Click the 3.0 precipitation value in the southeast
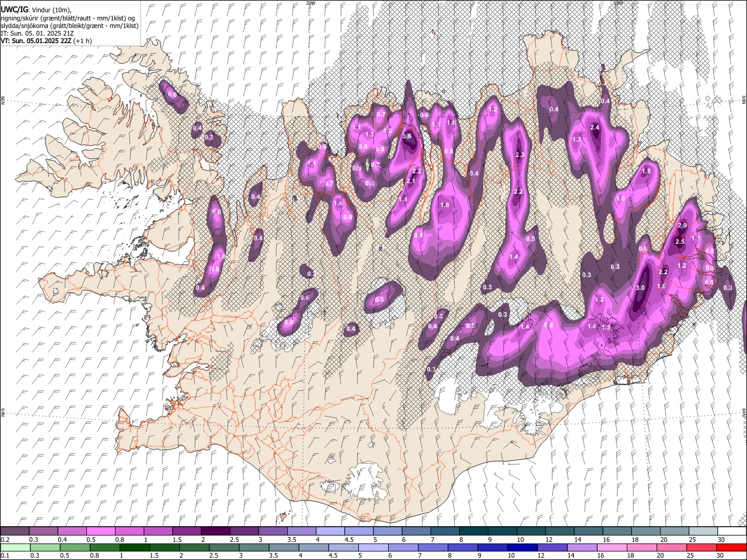Image resolution: width=747 pixels, height=560 pixels. point(640,288)
